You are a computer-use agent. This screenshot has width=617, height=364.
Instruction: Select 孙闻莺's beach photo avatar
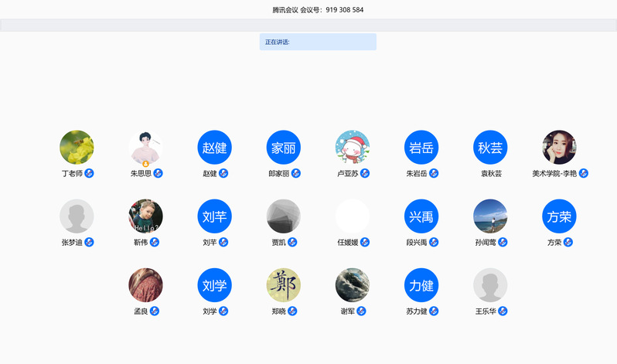point(490,216)
